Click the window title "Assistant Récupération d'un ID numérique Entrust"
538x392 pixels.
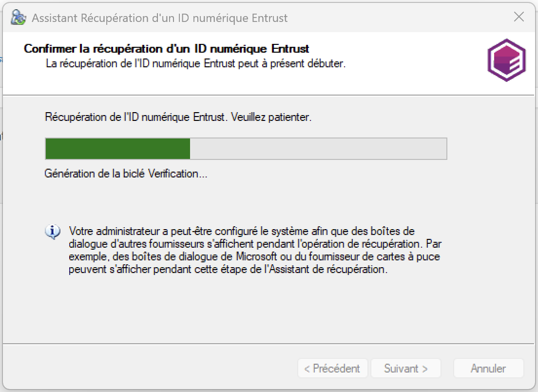click(x=159, y=18)
